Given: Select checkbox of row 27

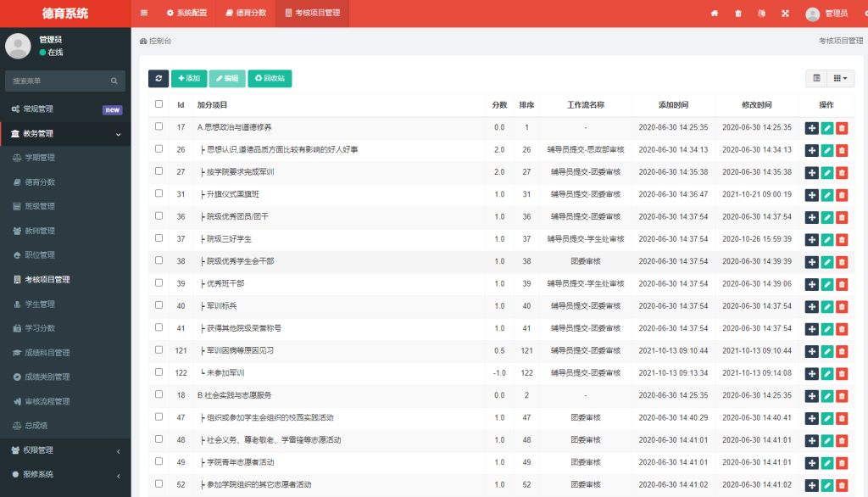Looking at the screenshot, I should (159, 171).
